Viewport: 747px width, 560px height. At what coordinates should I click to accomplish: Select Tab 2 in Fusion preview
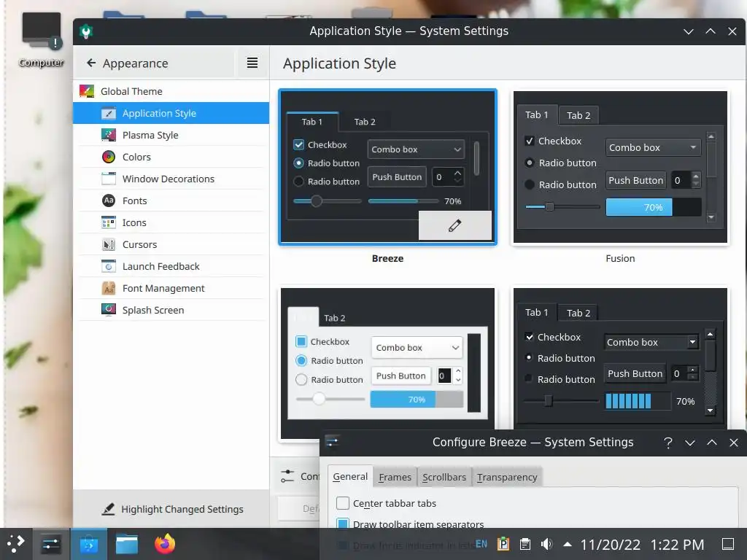coord(578,115)
